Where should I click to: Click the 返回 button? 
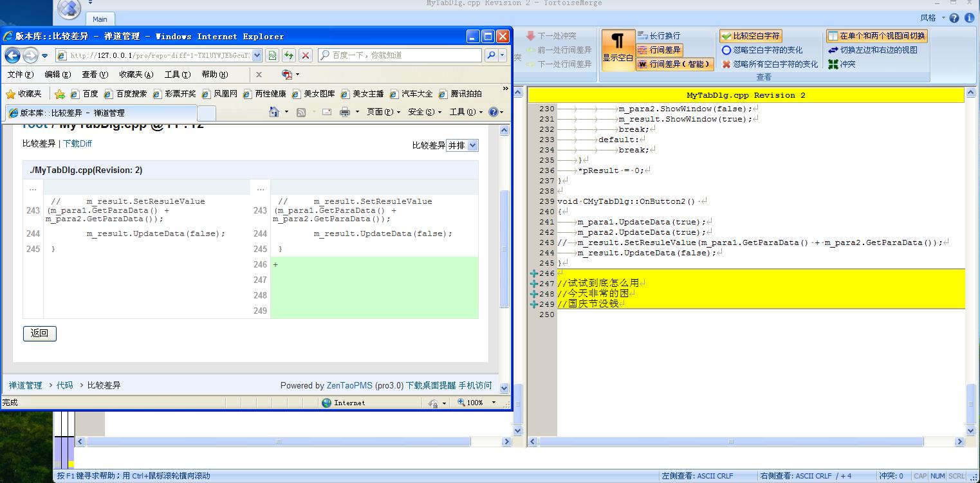click(40, 333)
